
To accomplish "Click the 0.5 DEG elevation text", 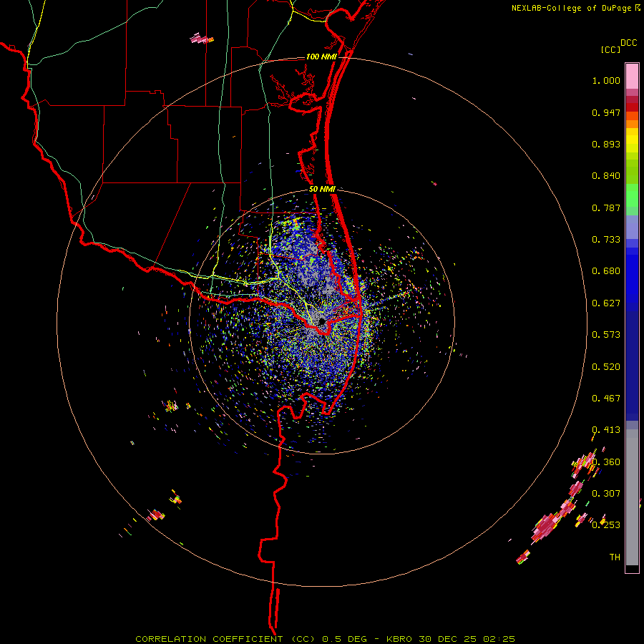I will [x=344, y=639].
